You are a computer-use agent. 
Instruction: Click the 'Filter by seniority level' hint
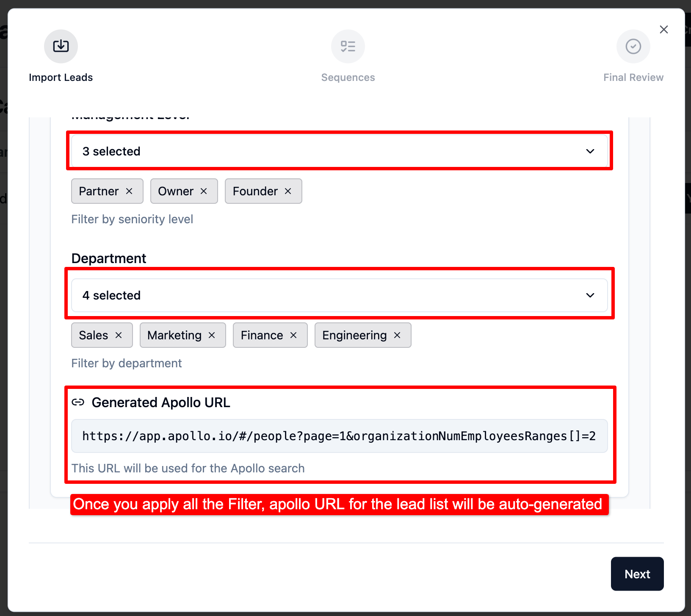click(x=132, y=219)
